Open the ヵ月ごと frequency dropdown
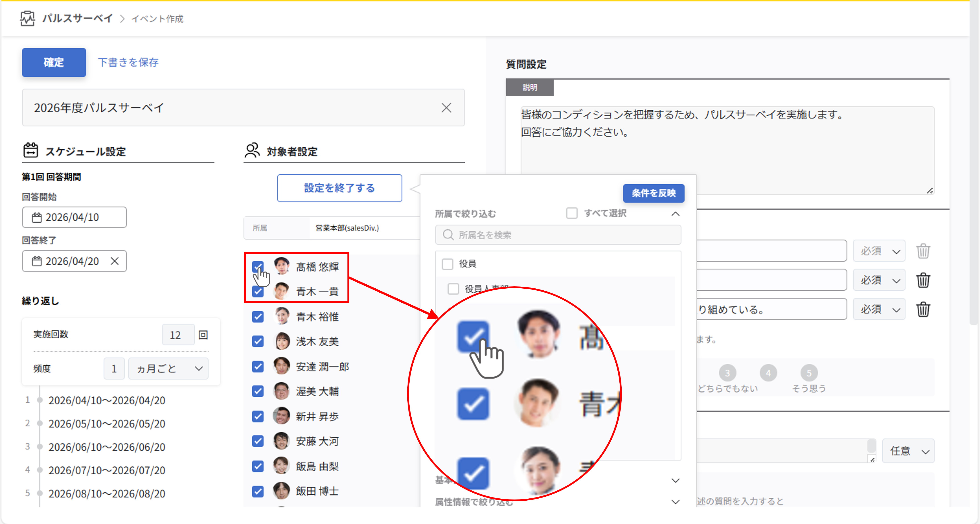The width and height of the screenshot is (980, 524). [x=168, y=369]
